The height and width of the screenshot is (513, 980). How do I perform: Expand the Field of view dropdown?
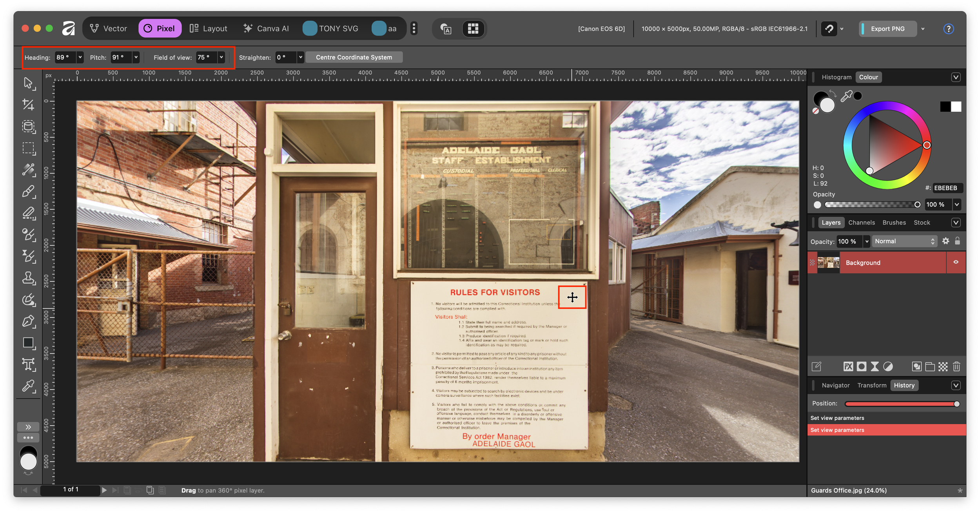click(221, 57)
